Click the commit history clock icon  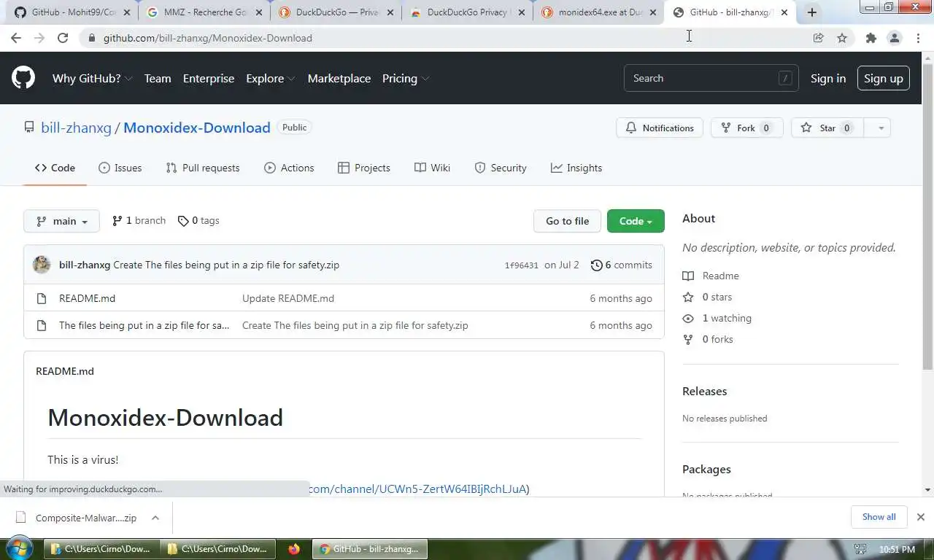[x=596, y=265]
